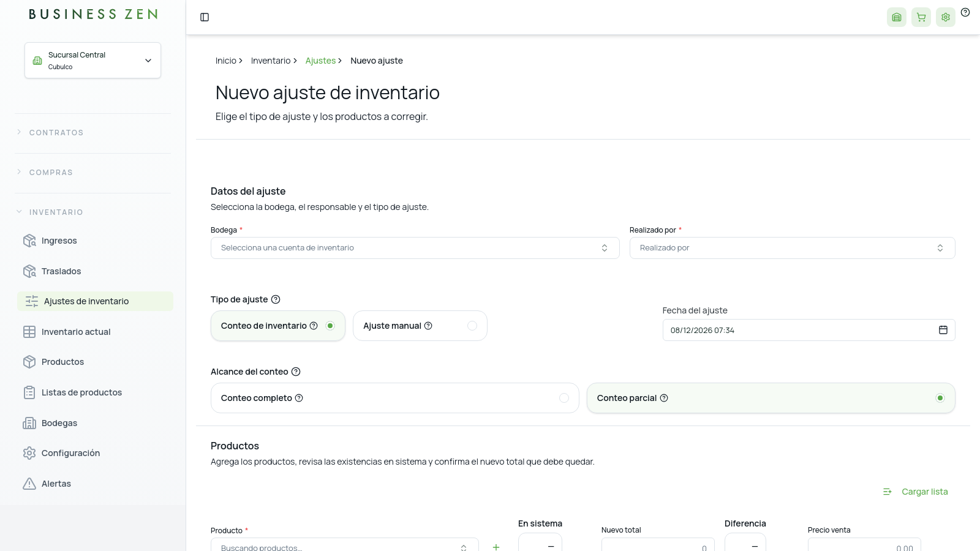Screen dimensions: 980x551
Task: Select the Conteo de inventario radio option
Action: (330, 326)
